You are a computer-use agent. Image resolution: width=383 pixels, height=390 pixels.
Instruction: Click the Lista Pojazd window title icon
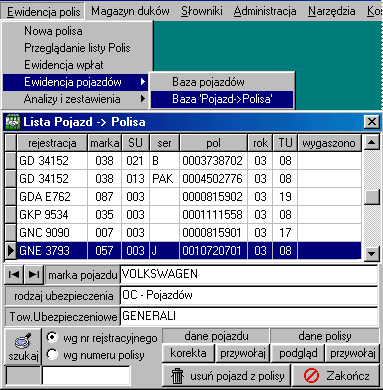(x=13, y=122)
